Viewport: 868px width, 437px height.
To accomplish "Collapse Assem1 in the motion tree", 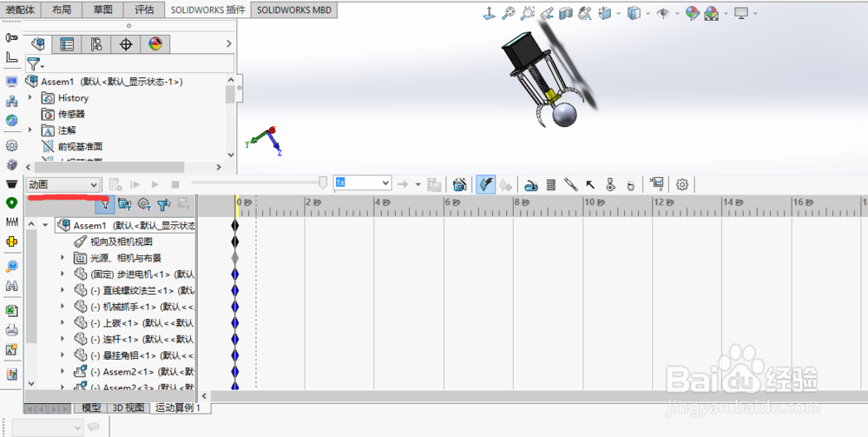I will (x=45, y=225).
